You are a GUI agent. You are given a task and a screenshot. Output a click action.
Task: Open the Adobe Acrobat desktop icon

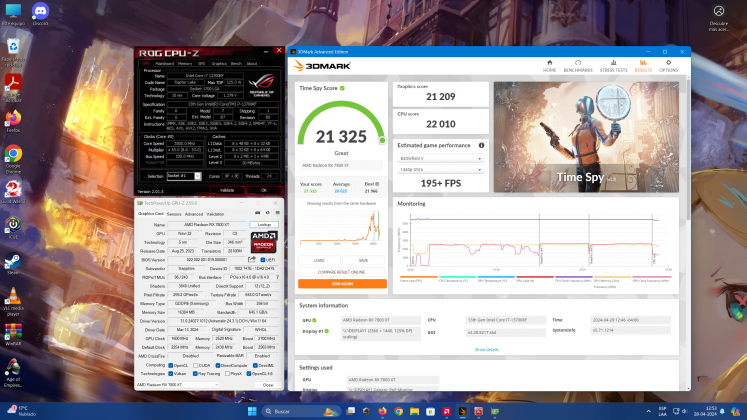coord(13,89)
